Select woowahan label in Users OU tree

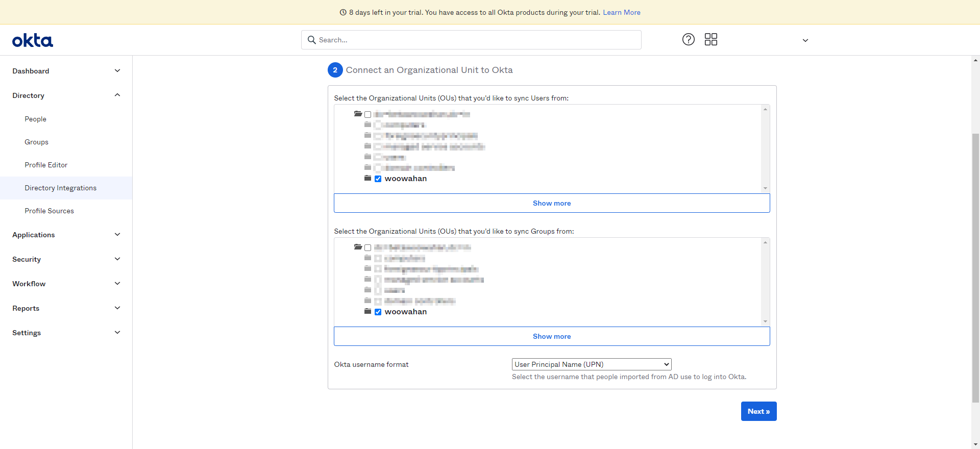[406, 179]
